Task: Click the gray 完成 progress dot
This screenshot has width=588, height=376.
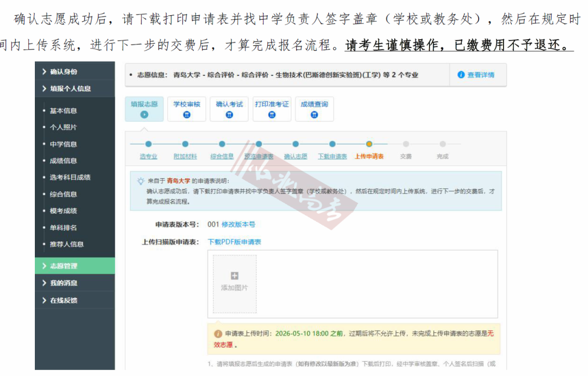Action: tap(443, 144)
